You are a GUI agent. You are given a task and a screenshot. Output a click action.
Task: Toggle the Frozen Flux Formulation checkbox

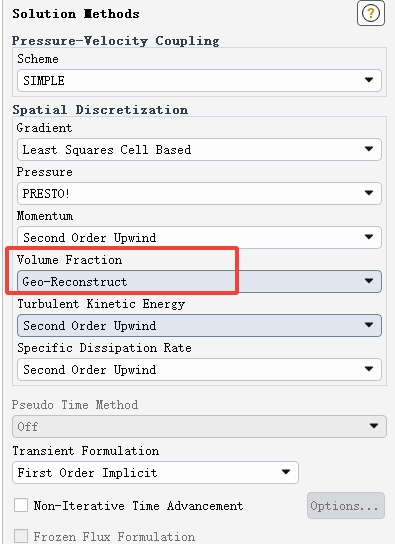click(21, 536)
